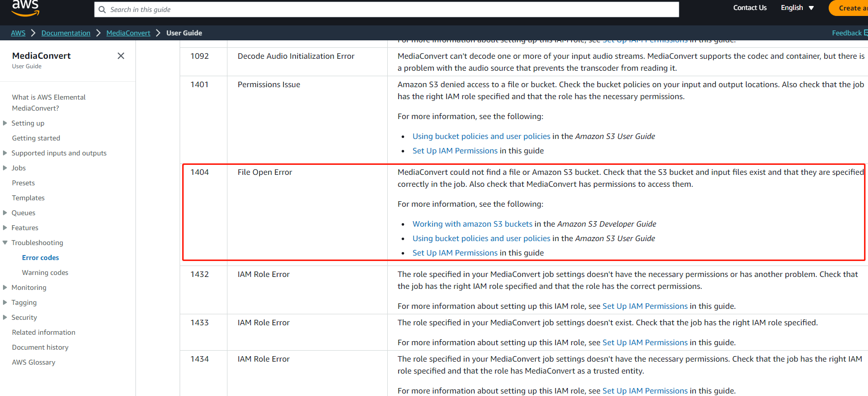Open Set Up IAM Permissions link in 1433 row
Viewport: 868px width, 396px height.
pyautogui.click(x=645, y=342)
